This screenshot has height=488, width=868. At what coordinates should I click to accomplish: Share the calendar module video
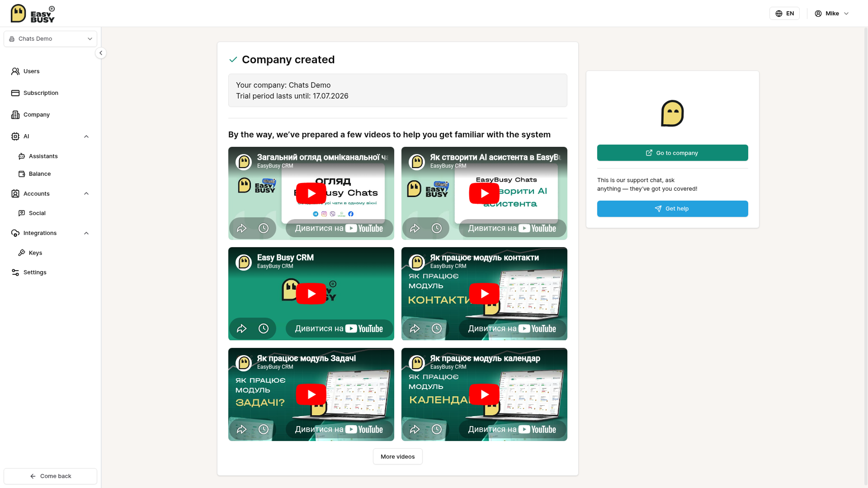(415, 429)
